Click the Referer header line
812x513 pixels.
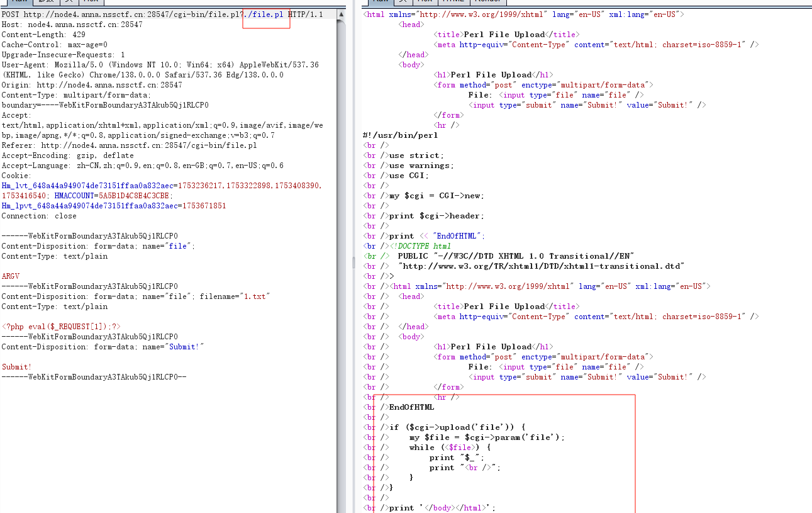click(x=129, y=145)
